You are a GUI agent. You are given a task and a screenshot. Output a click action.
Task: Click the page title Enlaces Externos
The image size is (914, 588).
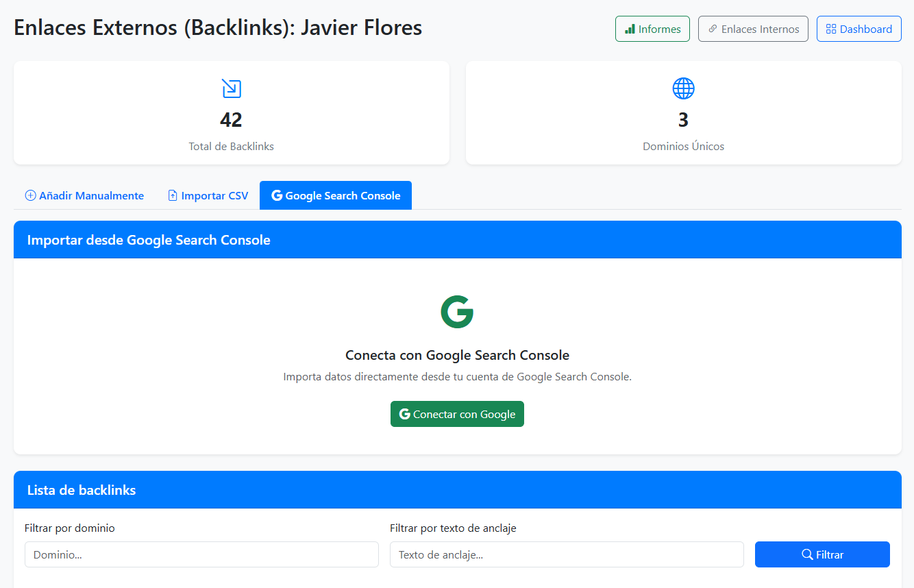point(218,27)
